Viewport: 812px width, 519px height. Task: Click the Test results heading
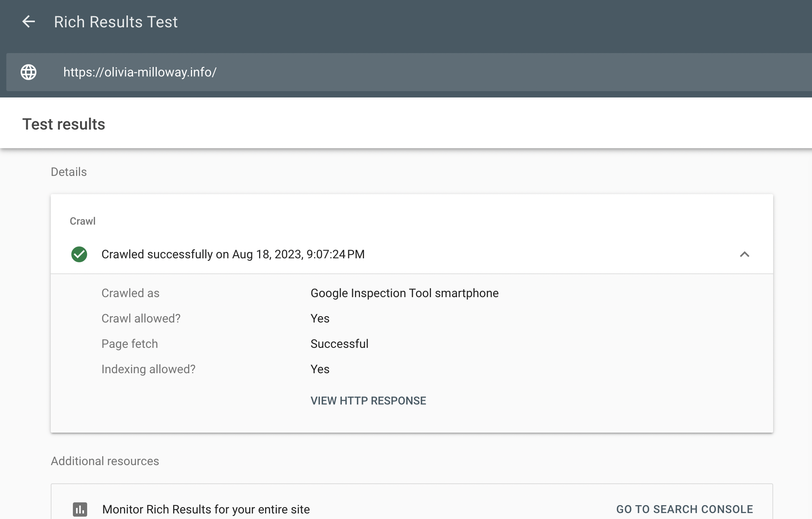coord(64,124)
